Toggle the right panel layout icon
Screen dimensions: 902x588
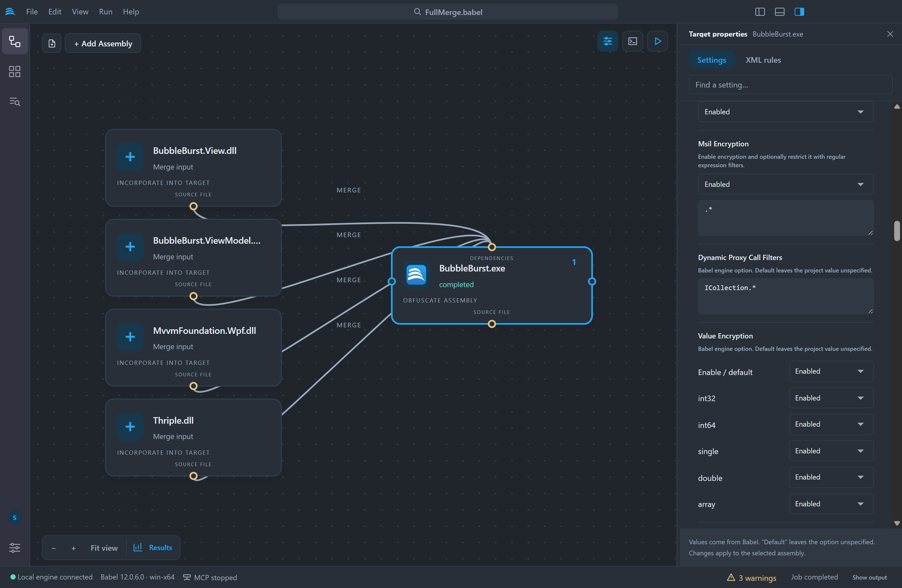[x=799, y=12]
